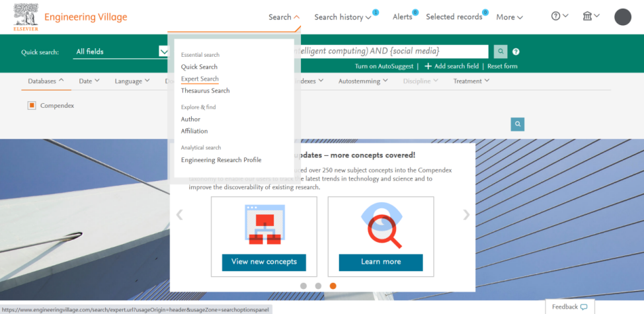Open the All fields dropdown
The image size is (644, 314).
pos(121,52)
